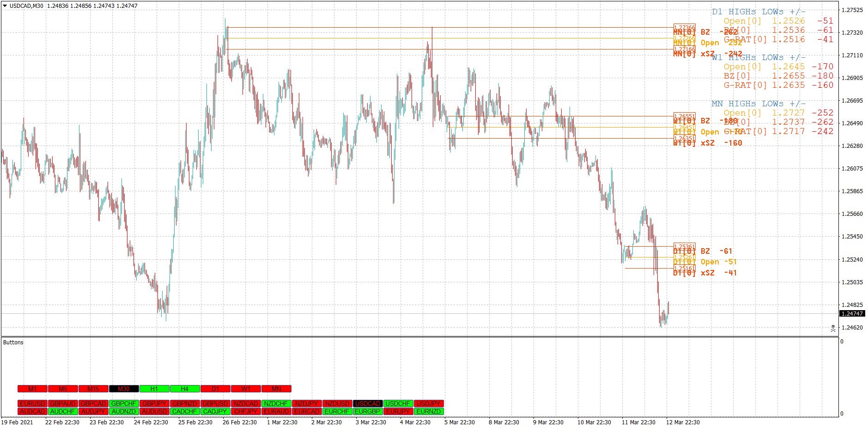Select the GBPJPY currency pair
The height and width of the screenshot is (428, 868).
coord(154,403)
